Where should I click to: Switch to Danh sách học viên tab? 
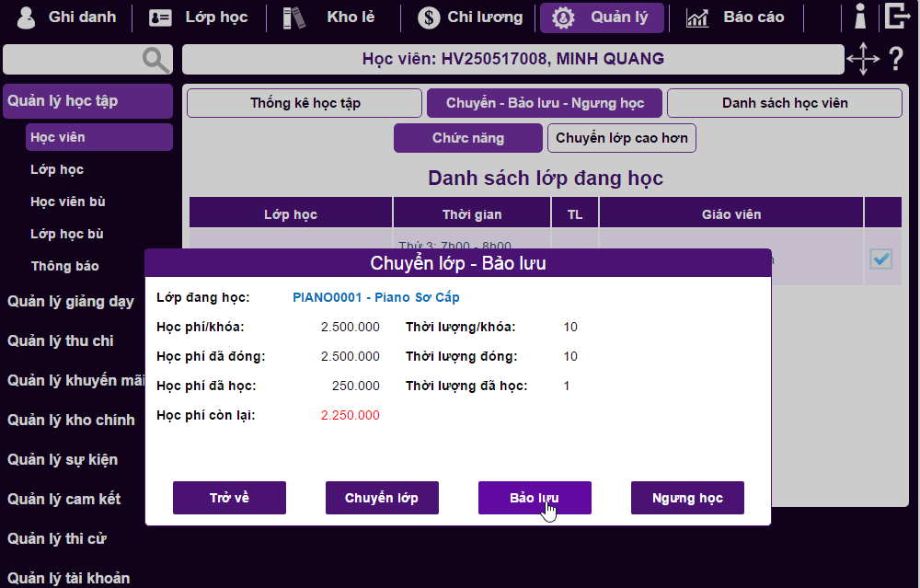784,103
